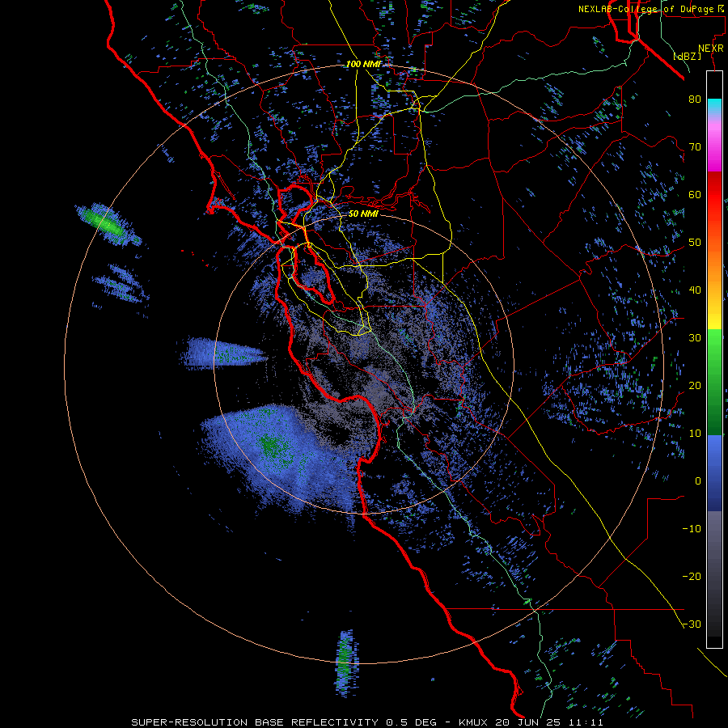Click the "20 JUN 25 11:11" timestamp
This screenshot has height=728, width=728.
point(550,722)
